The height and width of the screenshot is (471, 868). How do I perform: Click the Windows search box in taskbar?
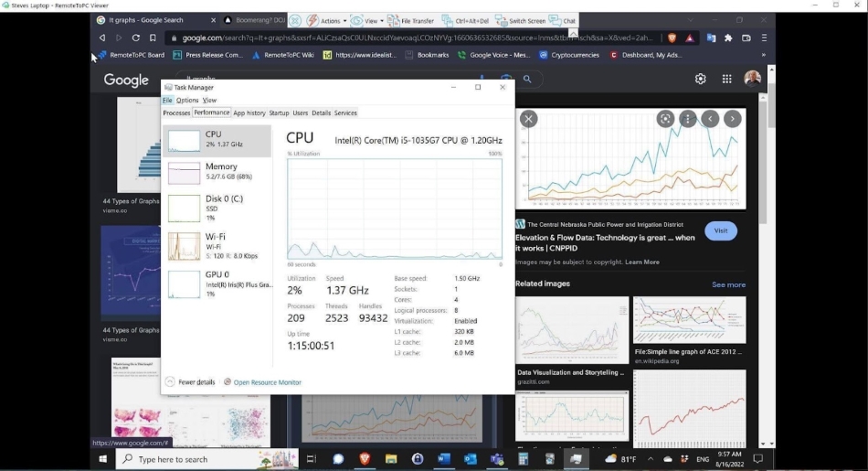(x=206, y=459)
